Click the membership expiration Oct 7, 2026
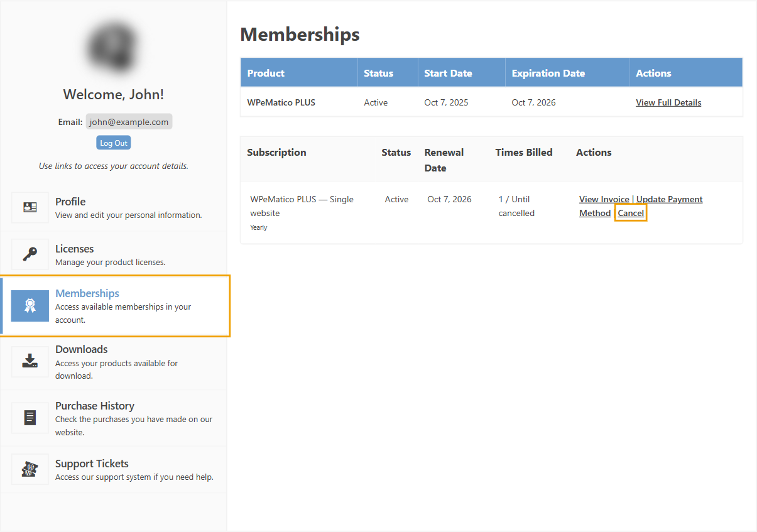Viewport: 757px width, 532px height. 534,102
